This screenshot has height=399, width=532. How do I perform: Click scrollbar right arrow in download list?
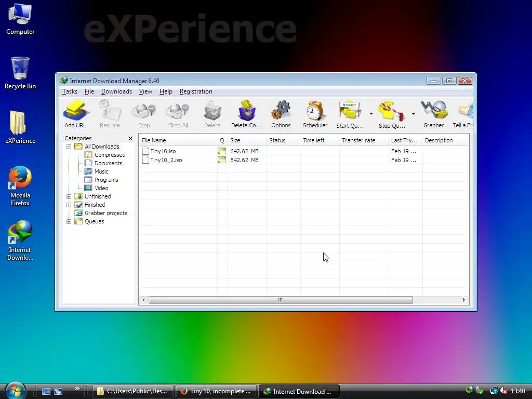click(x=464, y=300)
